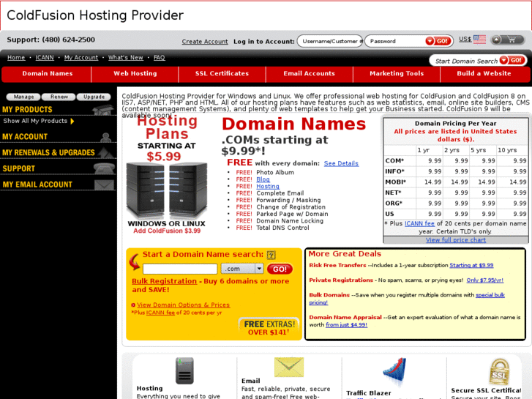Click the My Account person icon

(106, 137)
